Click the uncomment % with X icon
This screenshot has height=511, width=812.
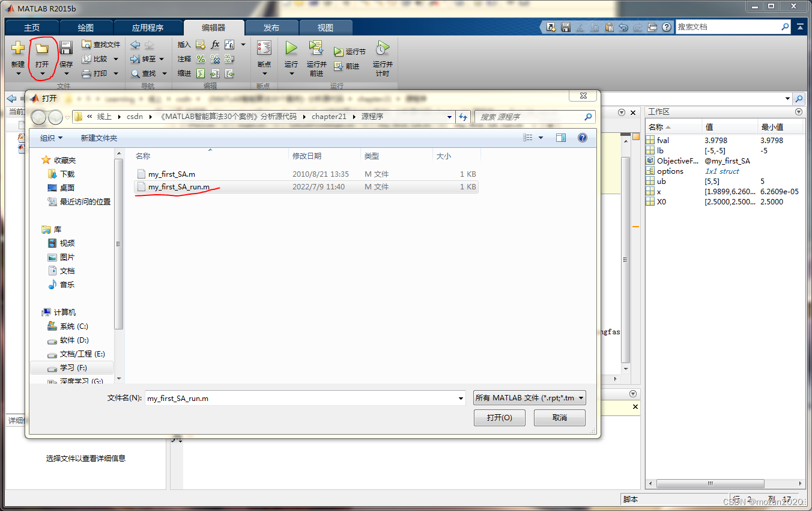click(x=215, y=59)
